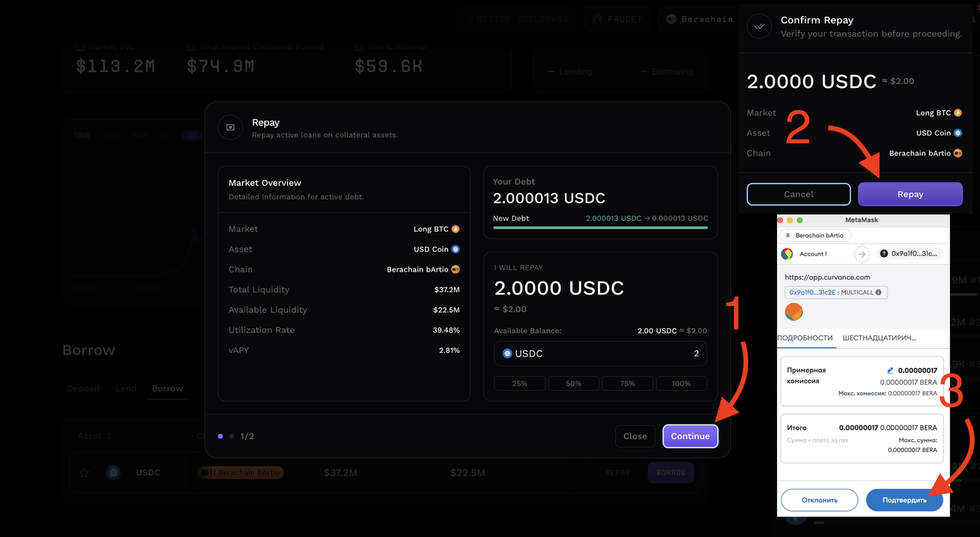
Task: Click the Your Debt value 2.000013 USDC
Action: 549,198
